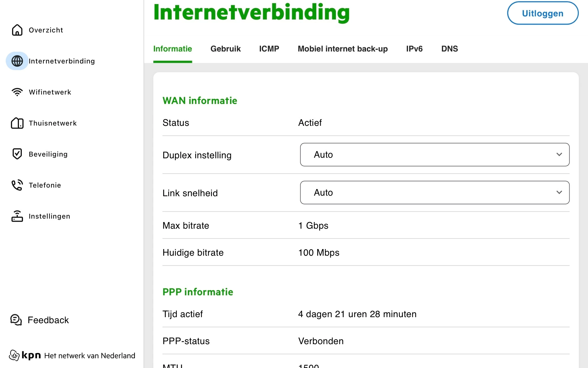Switch to the Gebruik tab
The height and width of the screenshot is (368, 588).
point(225,49)
